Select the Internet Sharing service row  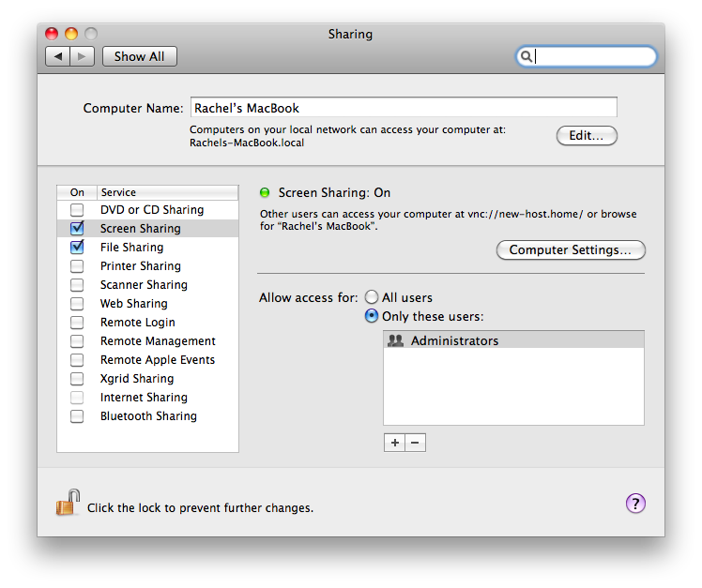click(147, 398)
